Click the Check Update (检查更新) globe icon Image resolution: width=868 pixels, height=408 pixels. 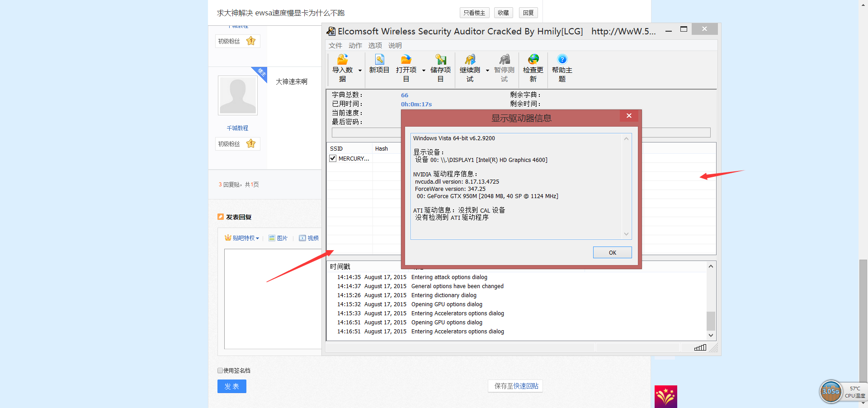(533, 59)
